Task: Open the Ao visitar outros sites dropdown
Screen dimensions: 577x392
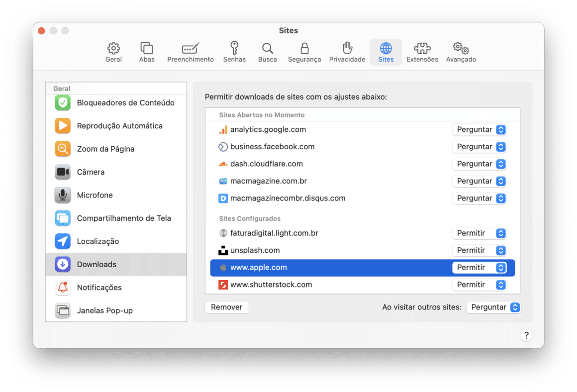Action: (x=493, y=307)
